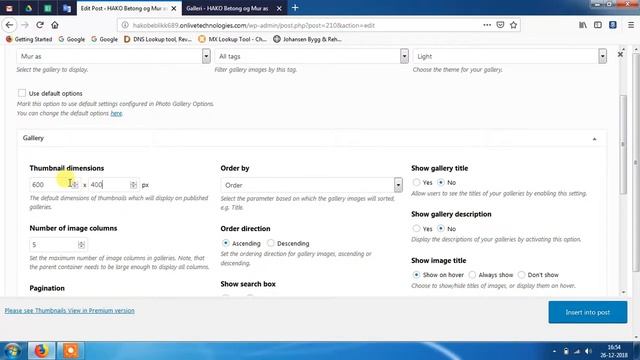
Task: Open the Google Drive pinned tab
Action: [29, 8]
